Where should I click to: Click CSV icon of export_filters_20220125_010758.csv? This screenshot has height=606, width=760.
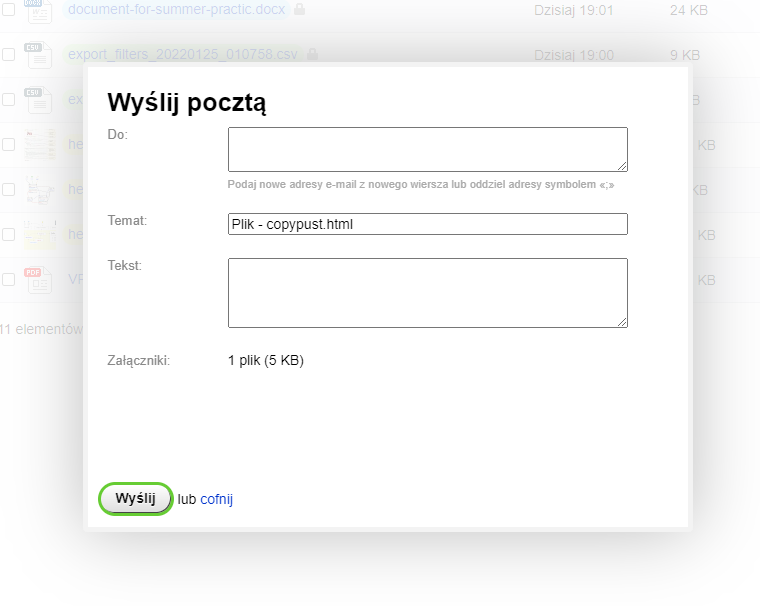pos(38,55)
